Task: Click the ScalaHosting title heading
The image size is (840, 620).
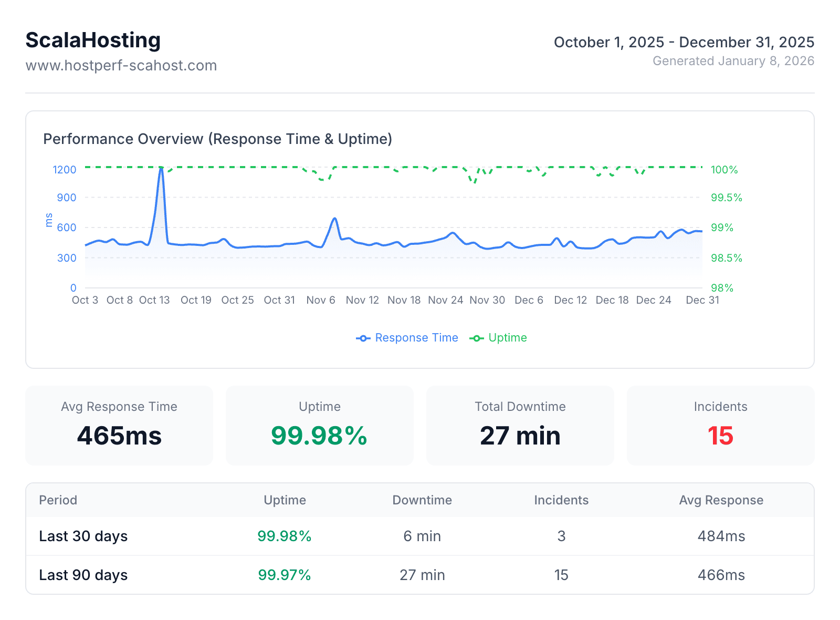Action: coord(93,39)
